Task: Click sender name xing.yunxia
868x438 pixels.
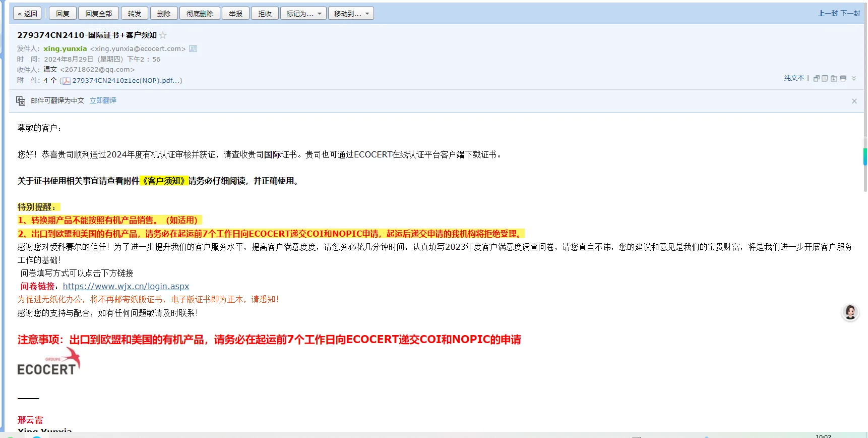Action: (x=65, y=49)
